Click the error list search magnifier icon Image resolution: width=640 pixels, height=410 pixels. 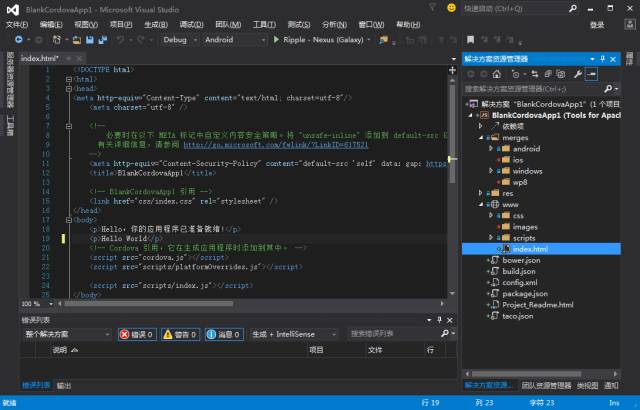point(445,334)
